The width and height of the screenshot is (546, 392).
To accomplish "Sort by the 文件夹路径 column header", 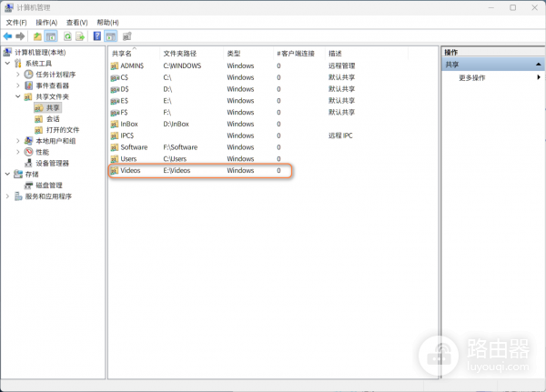I will 191,54.
